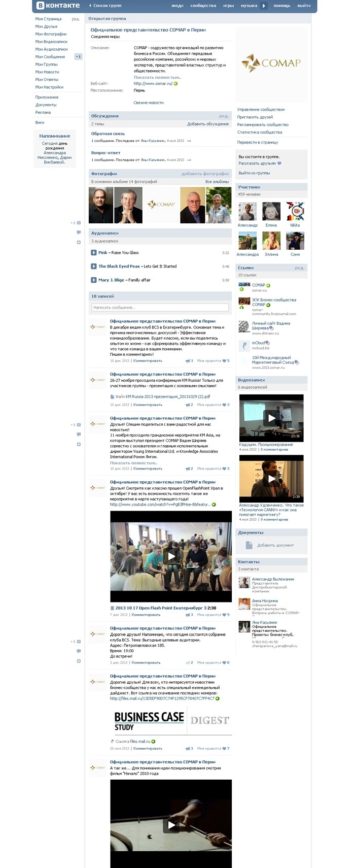Click ред. in the Ссылки section header
The image size is (355, 868).
click(x=300, y=268)
